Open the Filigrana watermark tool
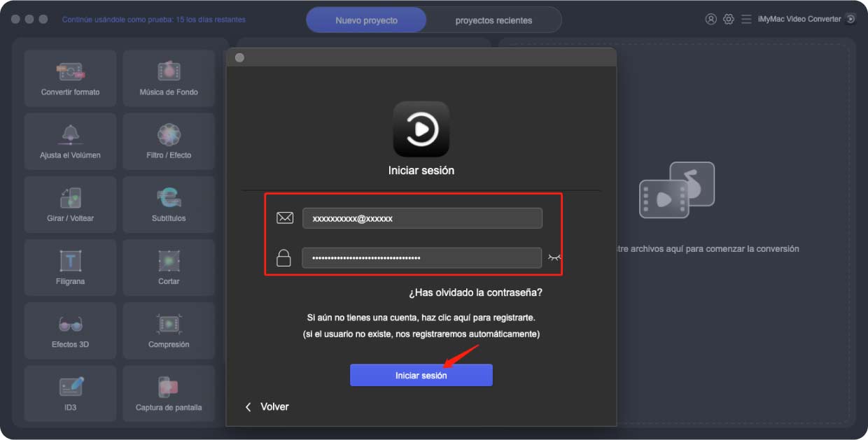Screen dimensions: 868x440 pos(70,267)
